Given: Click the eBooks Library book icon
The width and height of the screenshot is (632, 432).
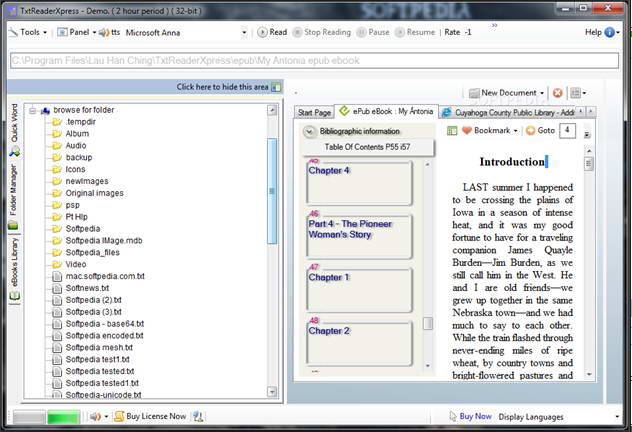Looking at the screenshot, I should [x=15, y=297].
